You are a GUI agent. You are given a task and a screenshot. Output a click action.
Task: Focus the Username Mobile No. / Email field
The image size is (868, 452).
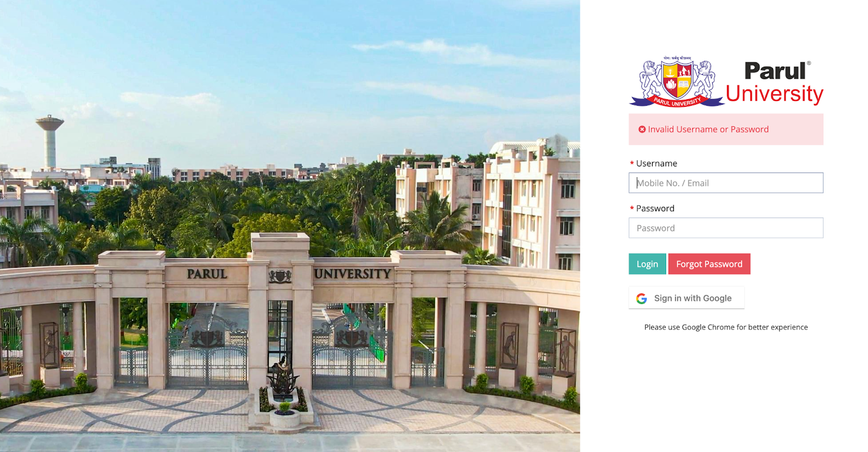point(726,183)
